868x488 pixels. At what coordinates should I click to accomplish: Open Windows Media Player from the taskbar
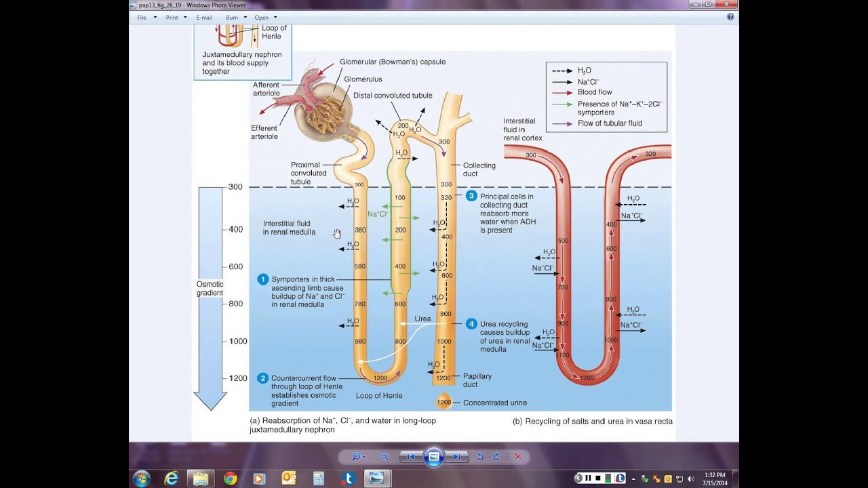[x=259, y=478]
